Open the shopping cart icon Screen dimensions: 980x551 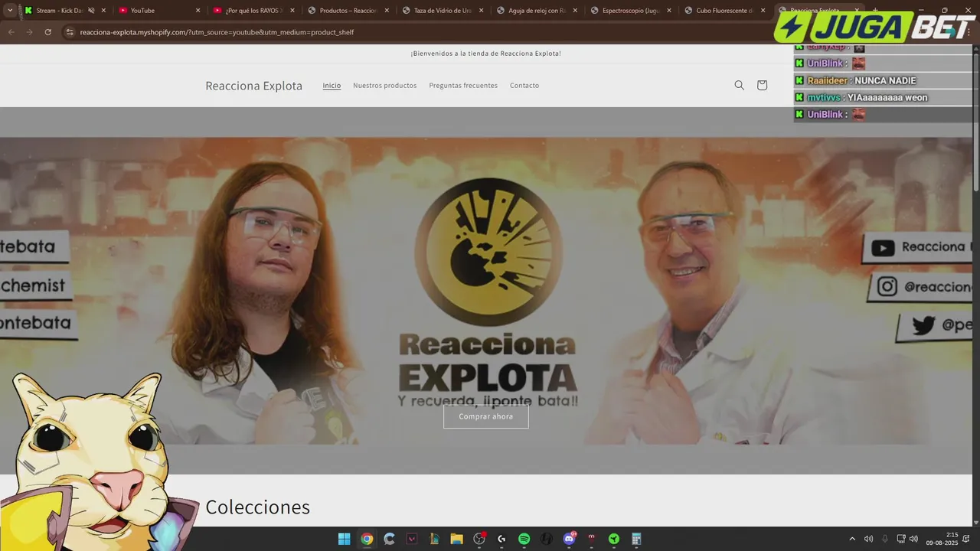coord(762,85)
